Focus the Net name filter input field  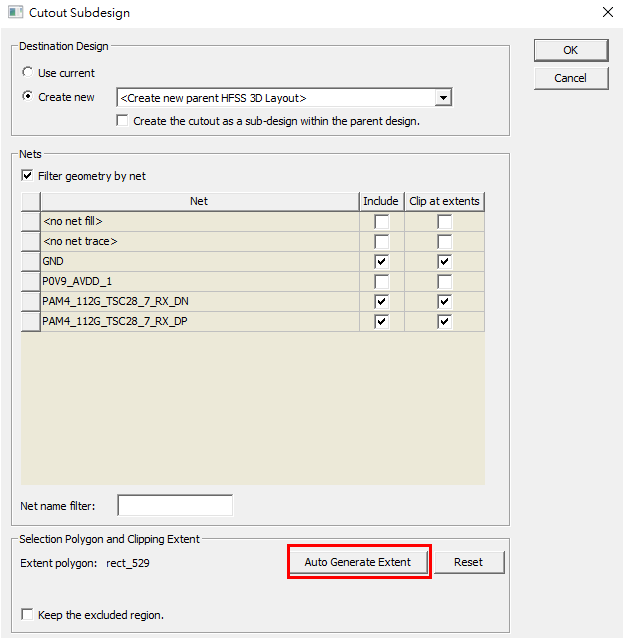pyautogui.click(x=175, y=505)
